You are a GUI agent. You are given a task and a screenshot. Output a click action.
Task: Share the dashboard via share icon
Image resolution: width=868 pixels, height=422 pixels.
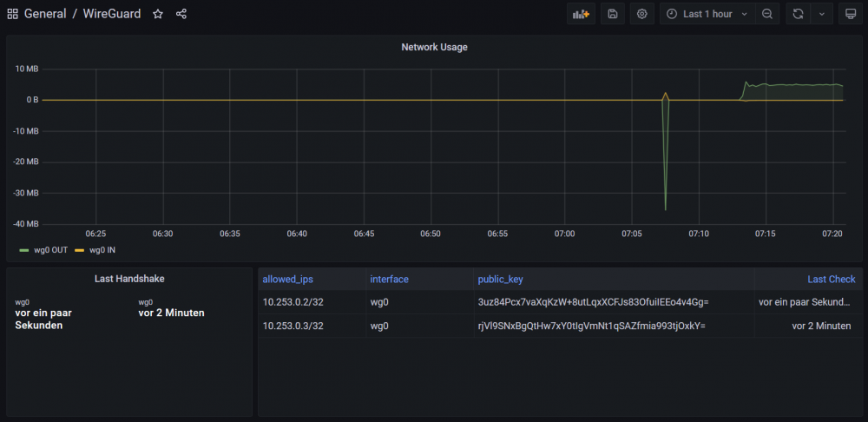click(181, 14)
